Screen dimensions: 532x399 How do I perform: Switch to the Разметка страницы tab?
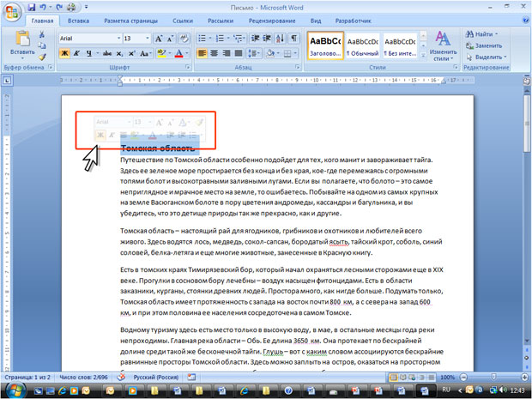[130, 21]
